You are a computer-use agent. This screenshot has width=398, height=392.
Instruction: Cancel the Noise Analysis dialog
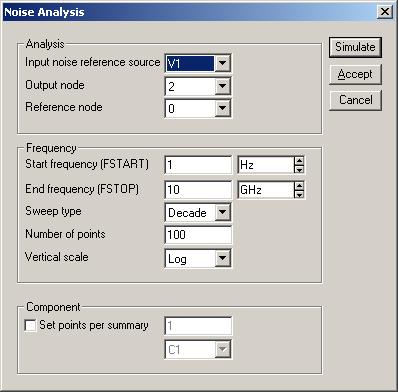pos(355,100)
